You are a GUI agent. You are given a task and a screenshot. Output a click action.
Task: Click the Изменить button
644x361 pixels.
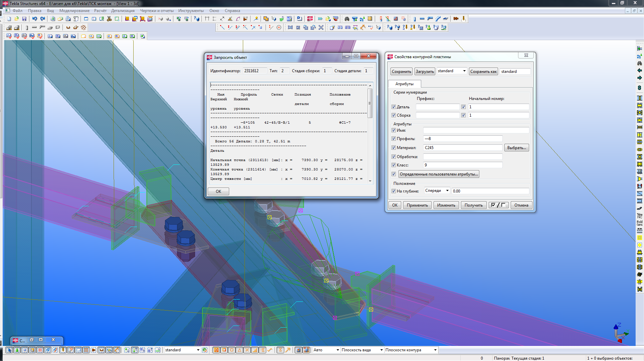[x=446, y=205]
